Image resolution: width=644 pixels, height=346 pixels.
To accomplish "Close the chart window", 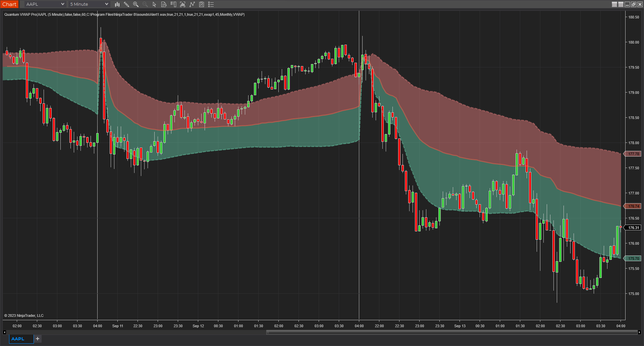I will (640, 4).
